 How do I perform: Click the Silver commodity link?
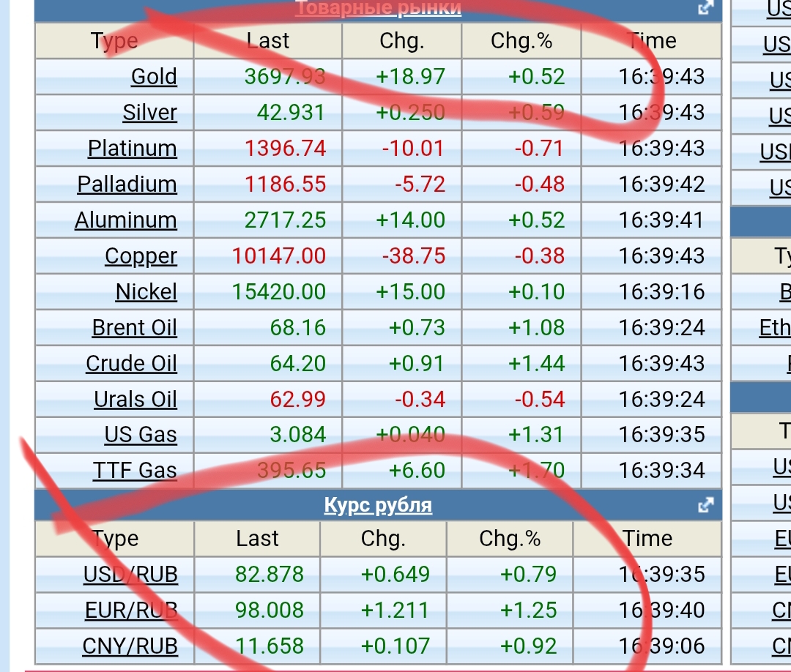pos(149,112)
